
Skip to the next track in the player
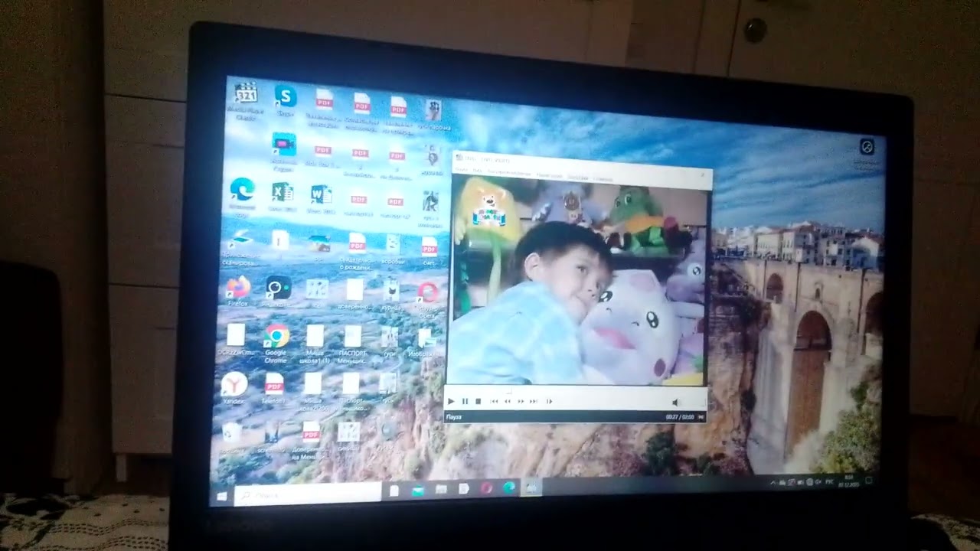point(534,401)
